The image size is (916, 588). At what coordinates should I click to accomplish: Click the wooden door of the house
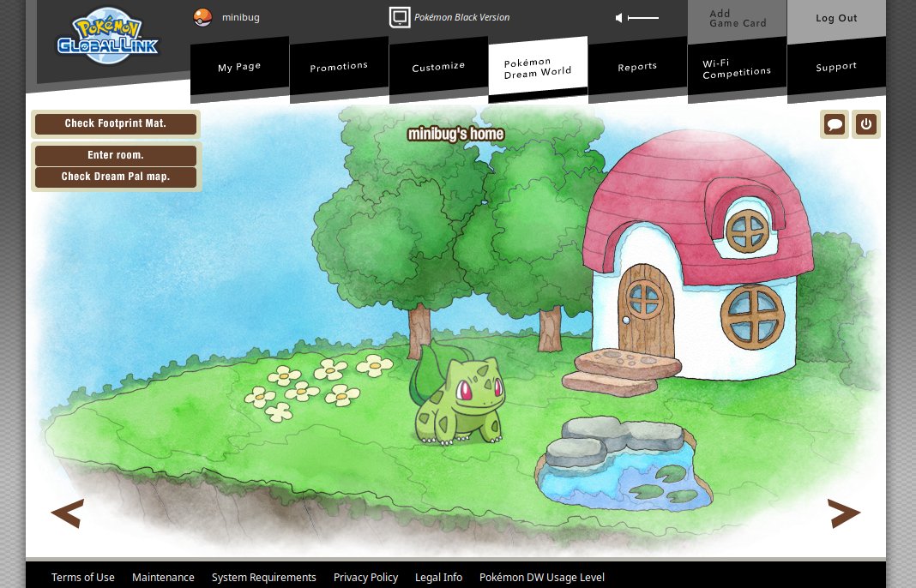coord(646,310)
